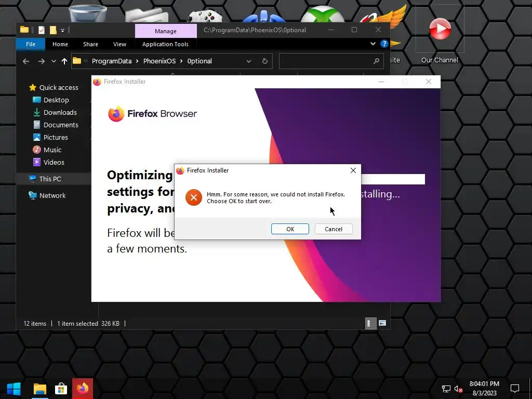Switch to the Home ribbon tab

[x=60, y=44]
